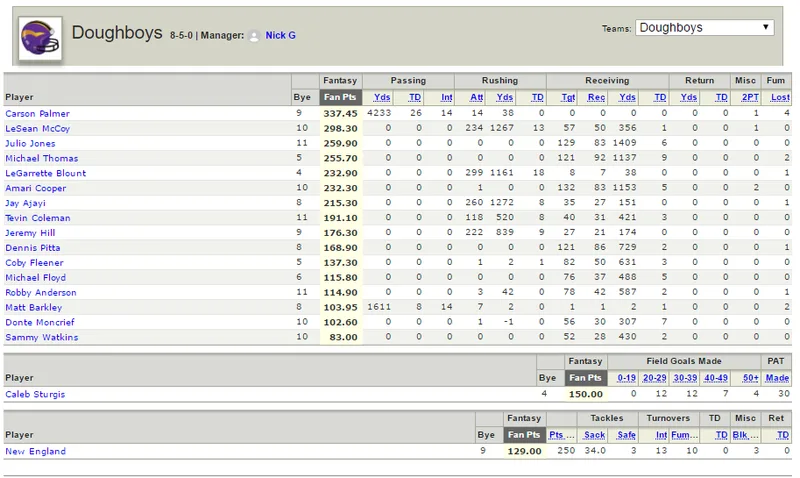Open Carson Palmer player page
Viewport: 800px width, 478px height.
37,113
